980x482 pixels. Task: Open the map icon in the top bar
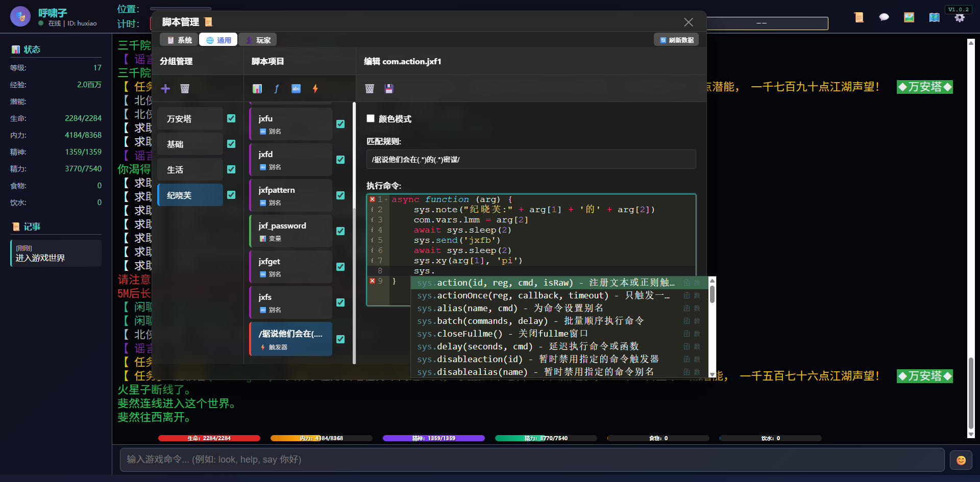click(x=934, y=17)
